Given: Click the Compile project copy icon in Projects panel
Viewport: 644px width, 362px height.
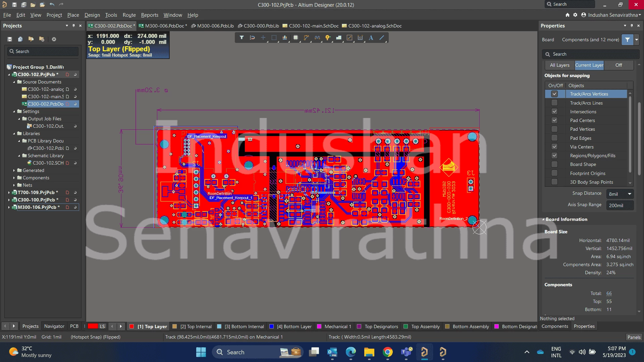Looking at the screenshot, I should coord(20,39).
